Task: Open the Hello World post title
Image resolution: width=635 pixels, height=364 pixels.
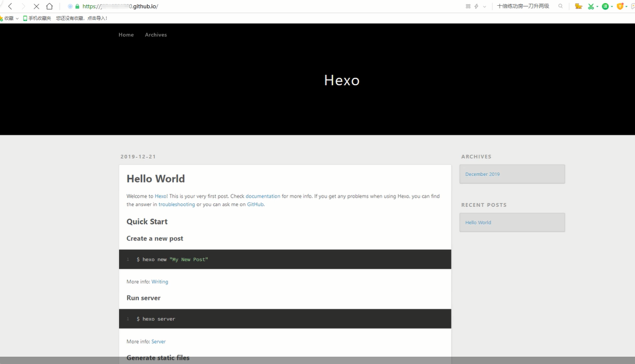Action: [x=155, y=179]
